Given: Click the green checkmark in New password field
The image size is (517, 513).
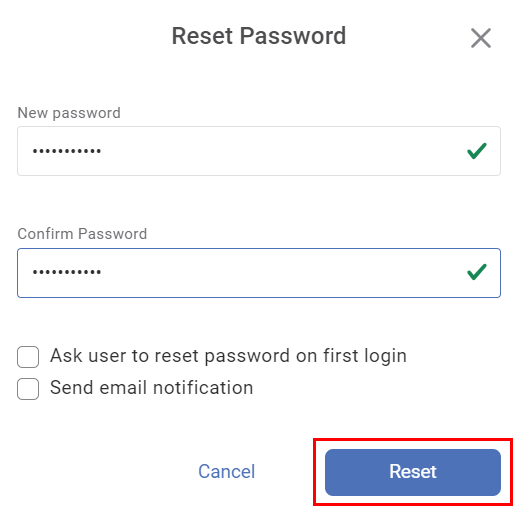Looking at the screenshot, I should 477,151.
